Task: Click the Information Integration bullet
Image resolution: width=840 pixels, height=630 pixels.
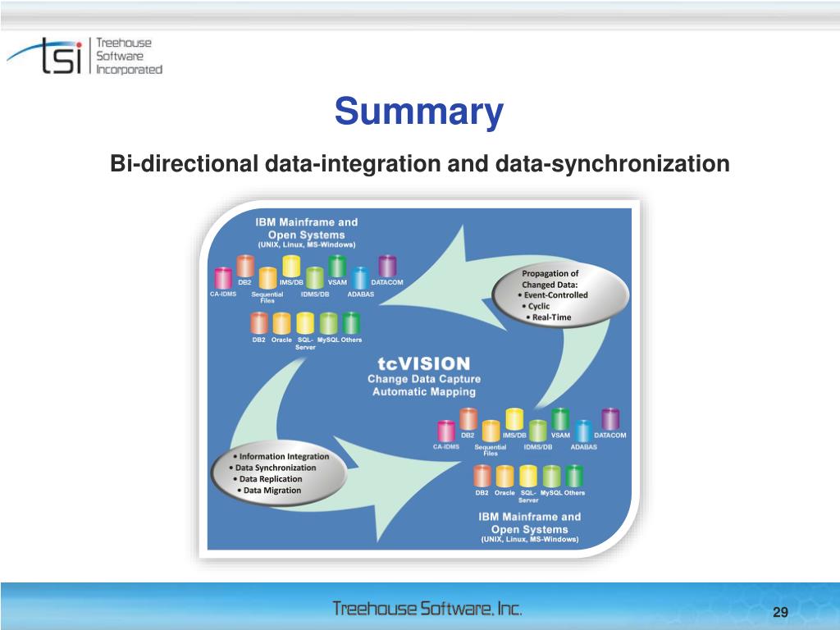Action: [x=281, y=456]
